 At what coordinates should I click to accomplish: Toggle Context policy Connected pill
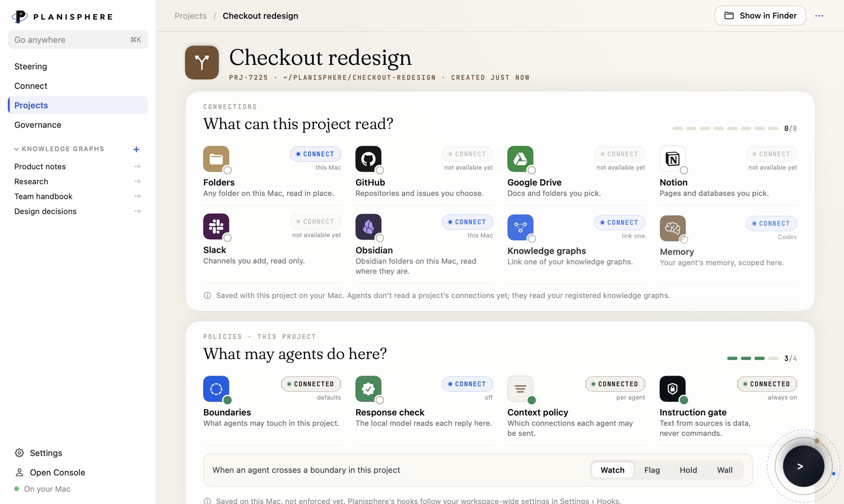click(x=615, y=384)
